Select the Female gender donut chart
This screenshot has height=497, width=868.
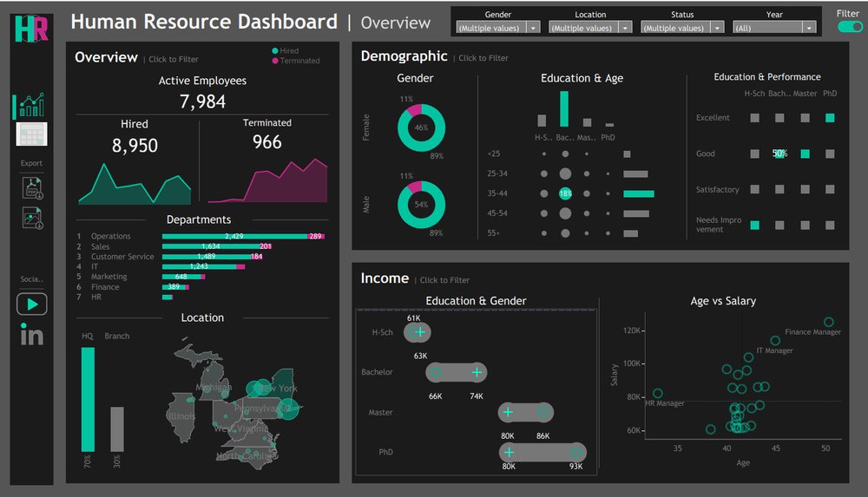click(x=421, y=128)
